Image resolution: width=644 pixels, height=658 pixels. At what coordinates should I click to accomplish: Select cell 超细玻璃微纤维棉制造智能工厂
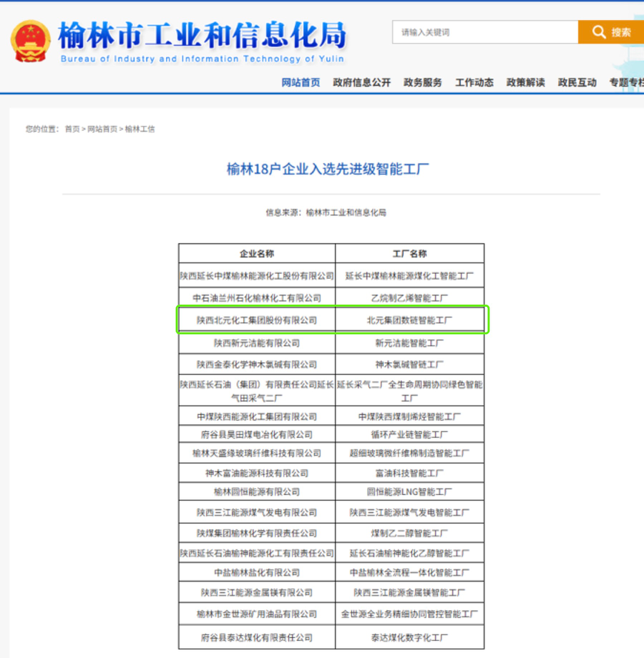coord(410,453)
